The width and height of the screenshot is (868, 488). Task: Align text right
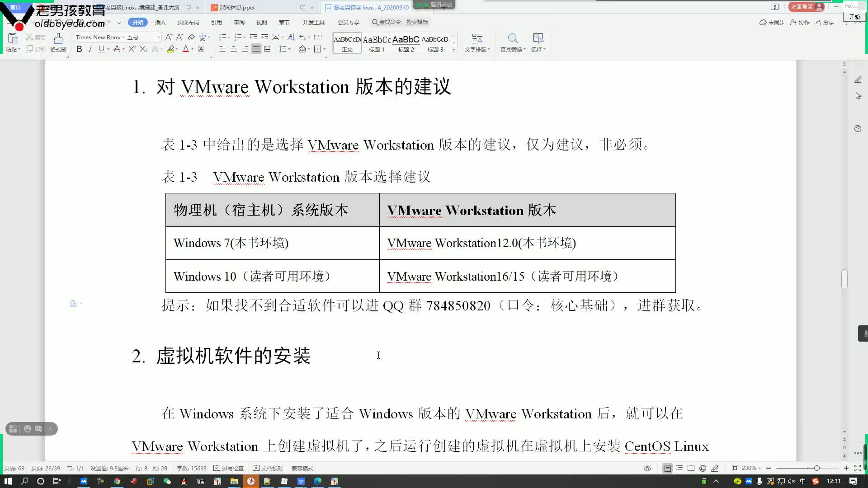click(245, 49)
